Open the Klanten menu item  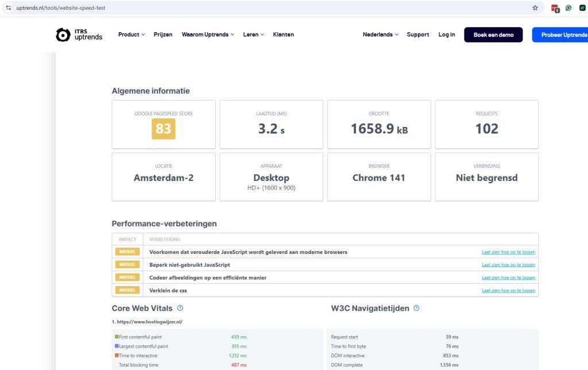tap(283, 34)
